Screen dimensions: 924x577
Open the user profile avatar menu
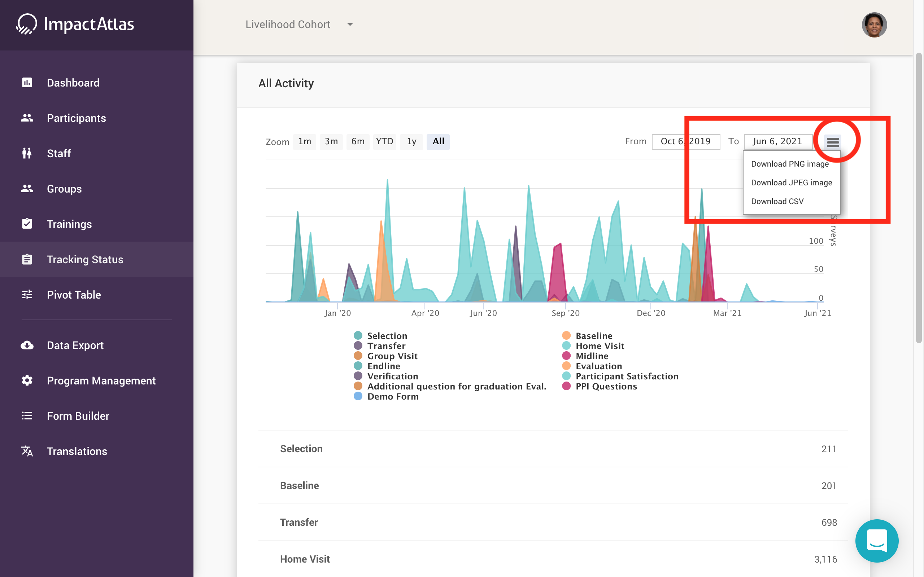(x=874, y=25)
